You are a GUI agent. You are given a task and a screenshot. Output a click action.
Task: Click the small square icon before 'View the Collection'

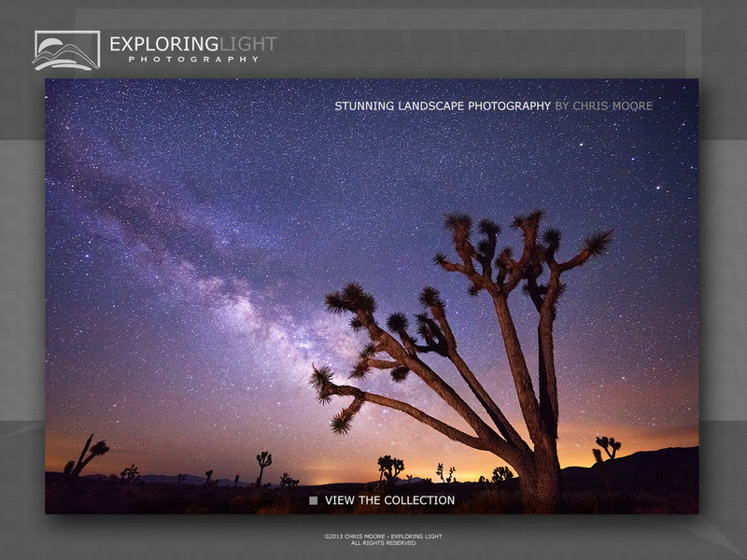(x=313, y=500)
